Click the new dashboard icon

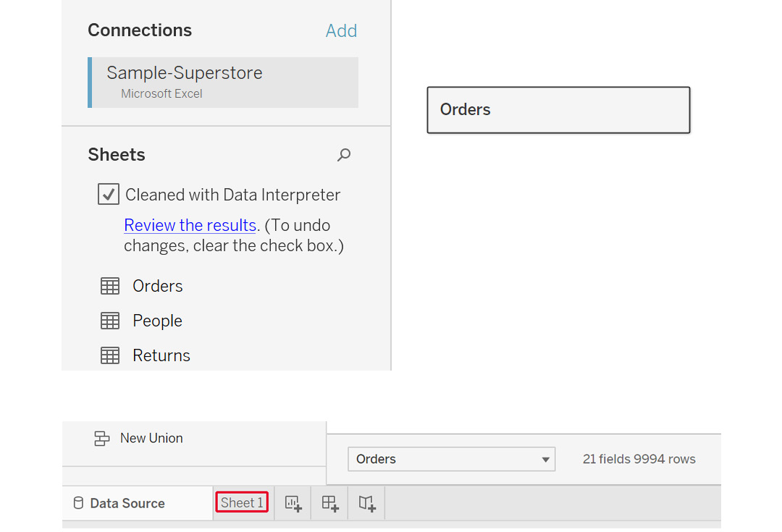[329, 504]
